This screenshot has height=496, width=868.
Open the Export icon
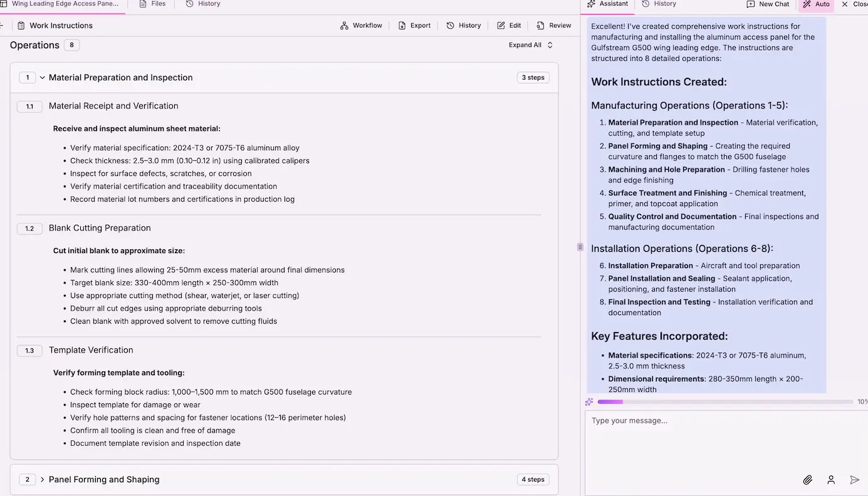[x=402, y=25]
